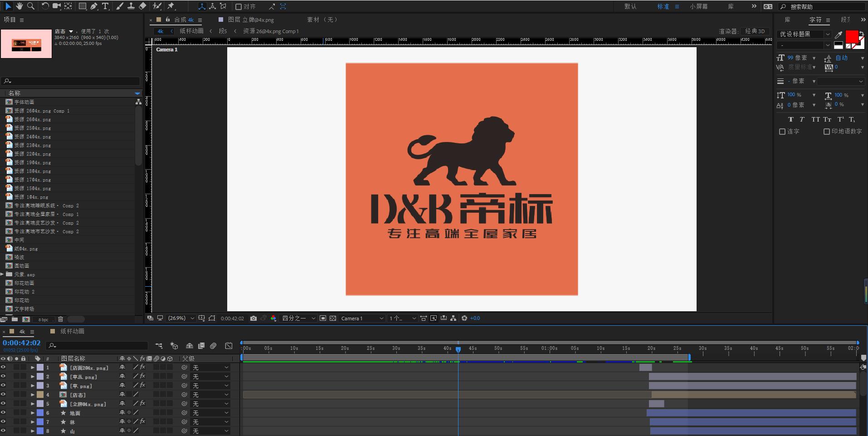Click the red fill color swatch

point(852,36)
